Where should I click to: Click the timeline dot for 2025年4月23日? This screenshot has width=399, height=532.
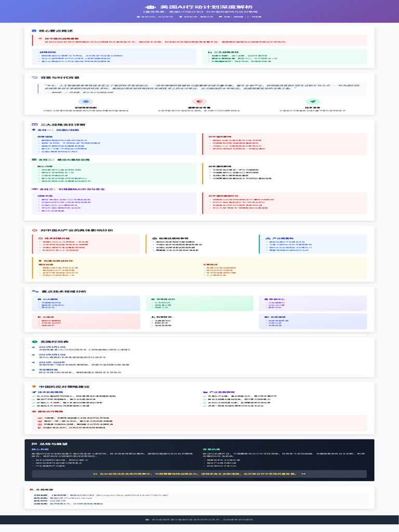click(33, 354)
